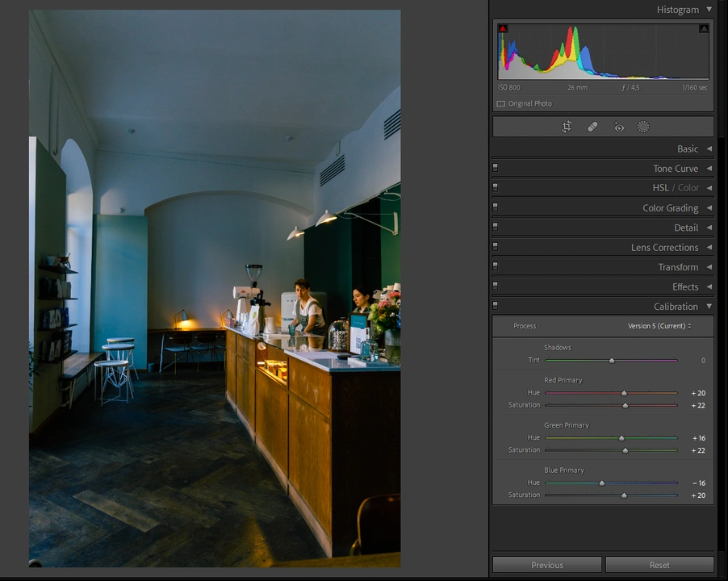Screen dimensions: 728x581
Task: Collapse the Histogram panel
Action: tap(709, 10)
